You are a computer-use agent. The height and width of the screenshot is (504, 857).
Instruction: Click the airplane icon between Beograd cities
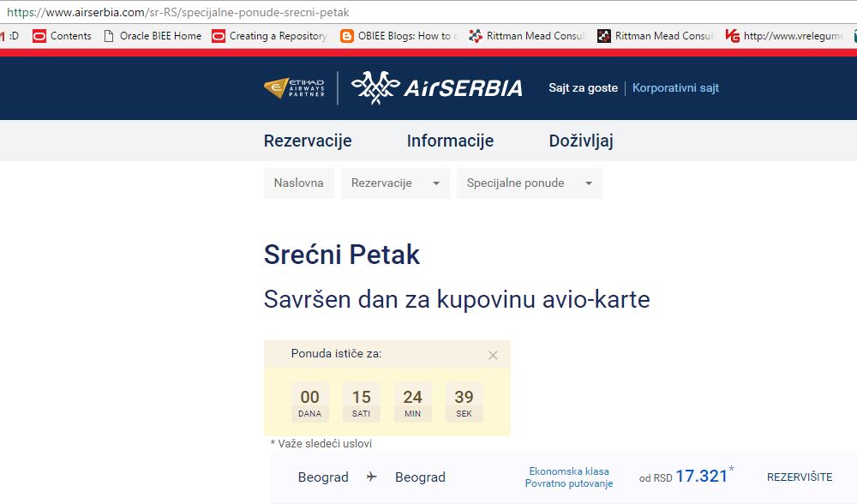coord(372,477)
